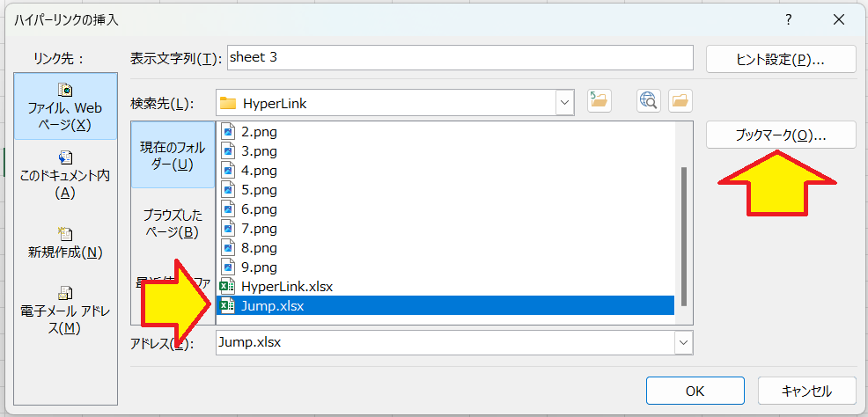Open ヒント設定 button
Image resolution: width=868 pixels, height=417 pixels.
pos(781,59)
